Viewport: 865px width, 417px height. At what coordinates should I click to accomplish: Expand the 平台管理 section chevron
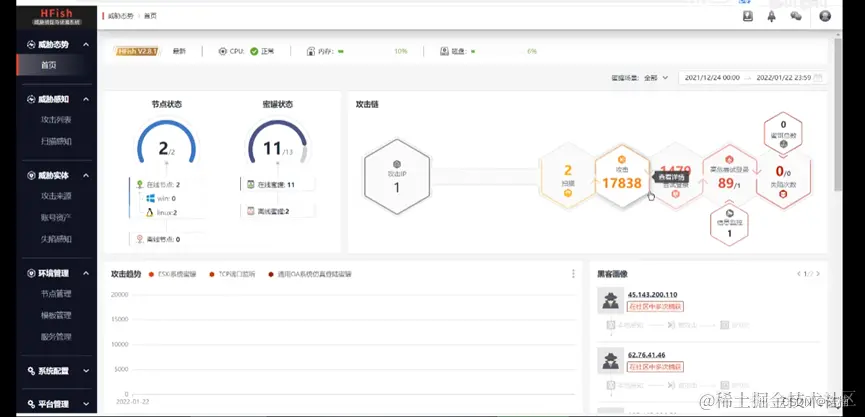coord(86,404)
